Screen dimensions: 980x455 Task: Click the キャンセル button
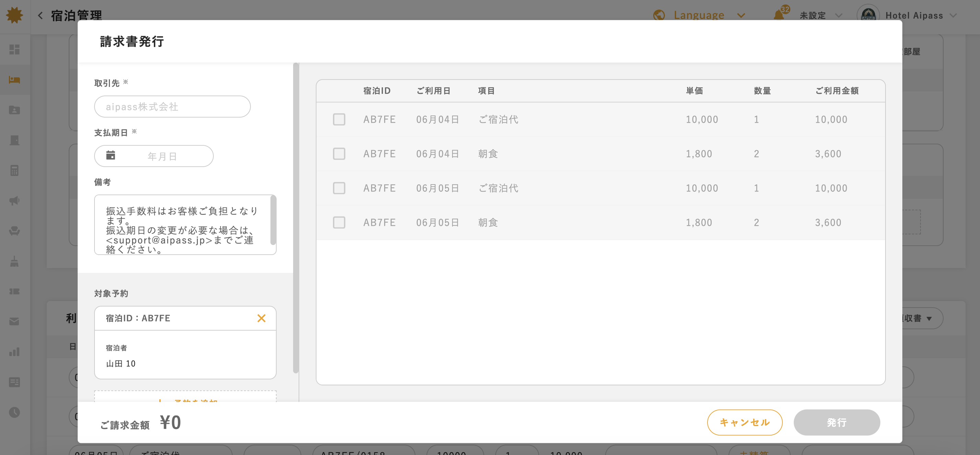pos(745,422)
